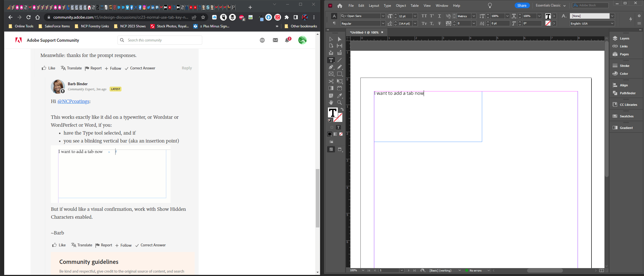This screenshot has height=276, width=644.
Task: Open the Pages panel
Action: [623, 54]
